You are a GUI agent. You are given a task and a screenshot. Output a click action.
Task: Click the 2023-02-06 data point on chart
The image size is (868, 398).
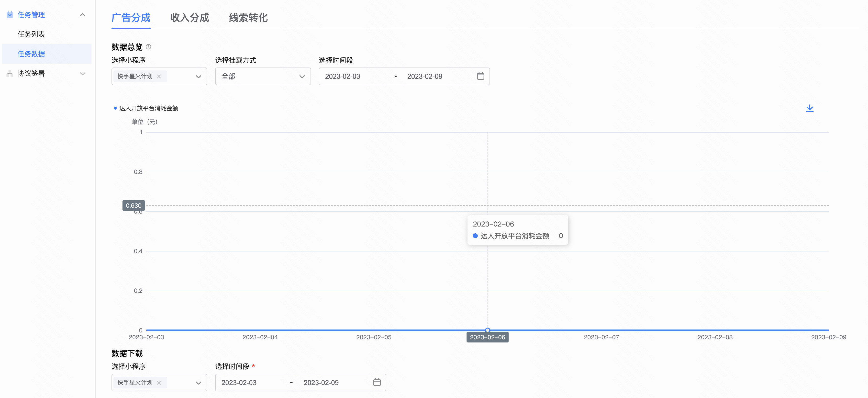[x=487, y=330]
